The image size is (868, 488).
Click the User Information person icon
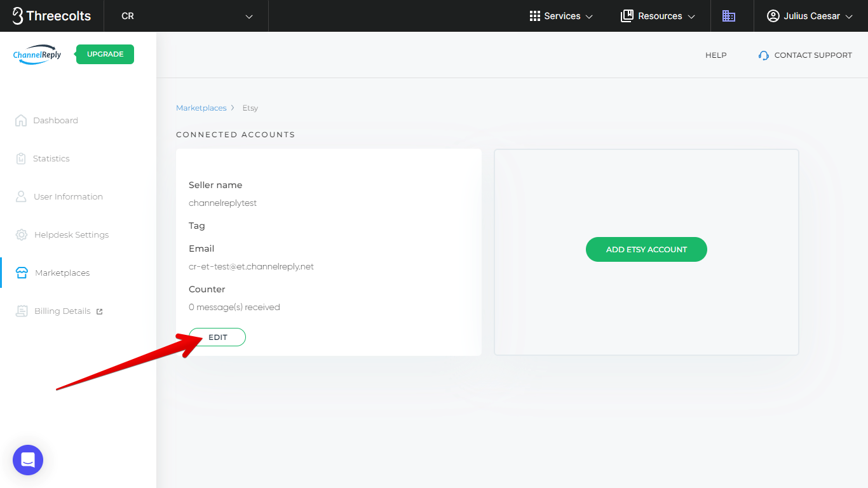pos(21,196)
